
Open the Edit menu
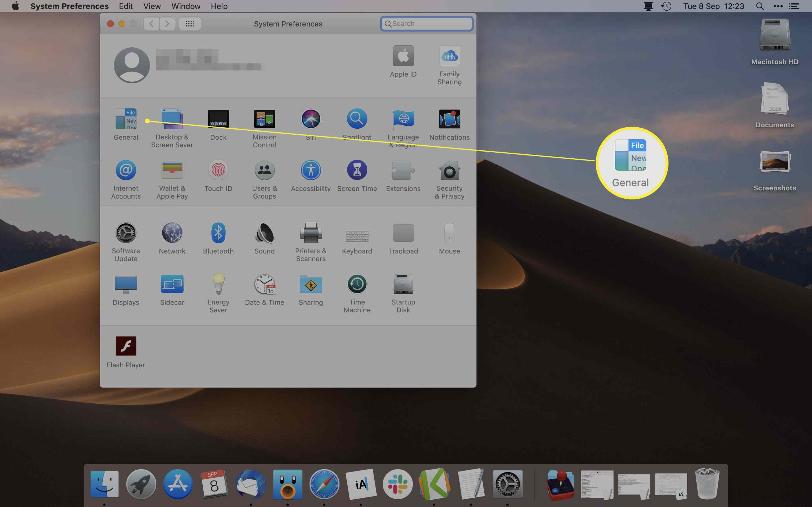126,6
